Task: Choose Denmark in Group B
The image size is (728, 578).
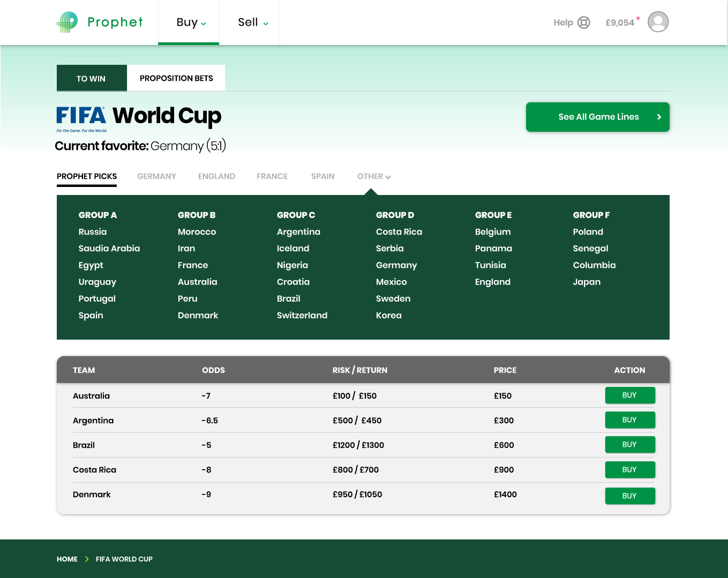Action: coord(198,315)
